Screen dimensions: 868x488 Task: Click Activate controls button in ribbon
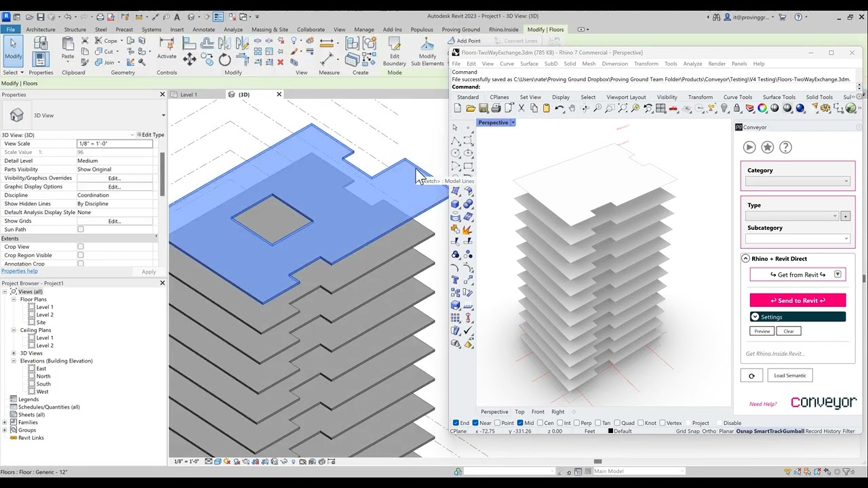tap(167, 49)
